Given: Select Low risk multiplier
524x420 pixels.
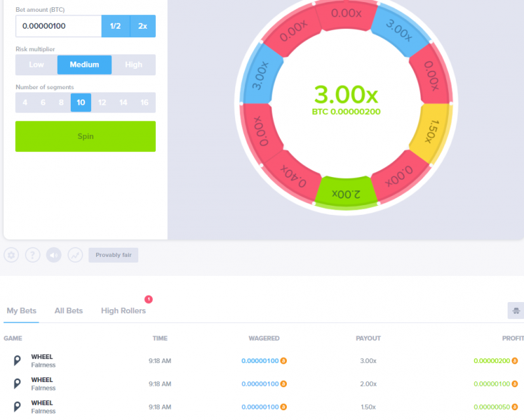Looking at the screenshot, I should click(37, 64).
